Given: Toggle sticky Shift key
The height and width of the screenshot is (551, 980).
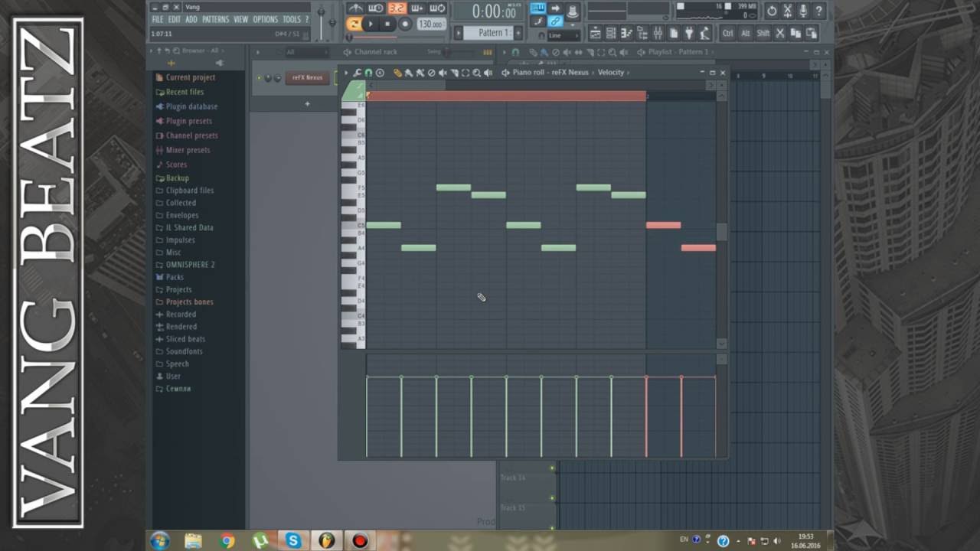Looking at the screenshot, I should coord(763,34).
